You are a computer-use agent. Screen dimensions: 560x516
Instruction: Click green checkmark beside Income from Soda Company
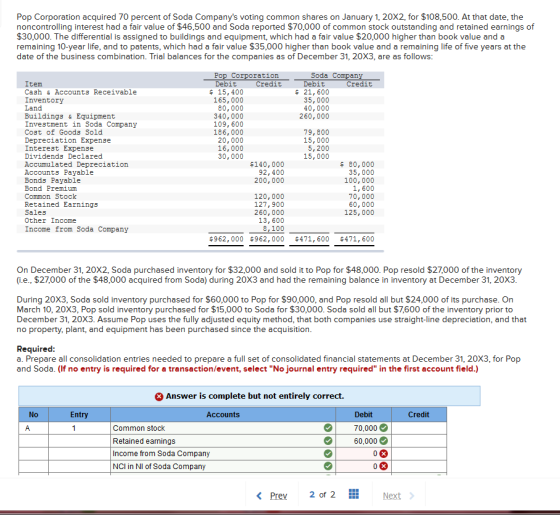tap(328, 454)
